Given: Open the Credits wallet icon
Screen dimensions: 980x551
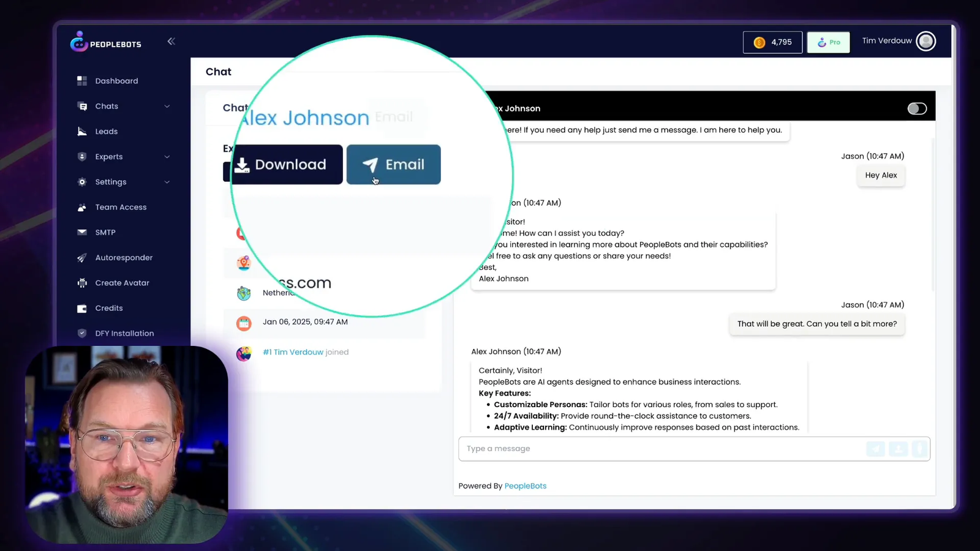Looking at the screenshot, I should (82, 309).
